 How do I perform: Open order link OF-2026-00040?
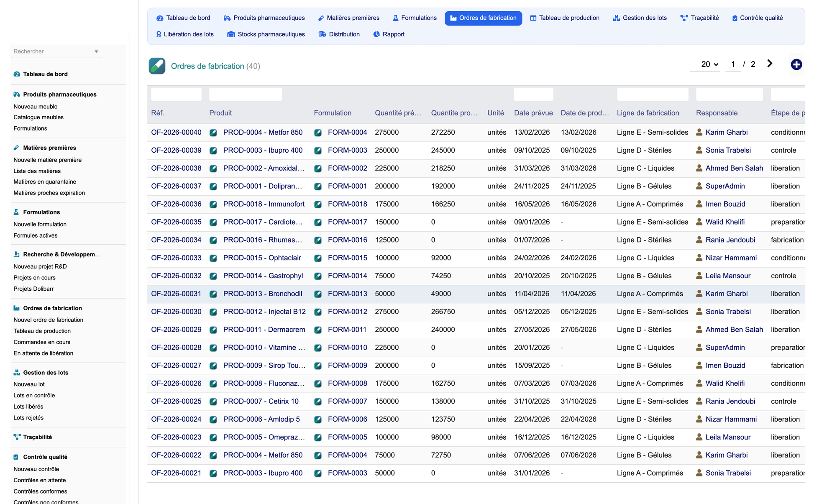[176, 132]
